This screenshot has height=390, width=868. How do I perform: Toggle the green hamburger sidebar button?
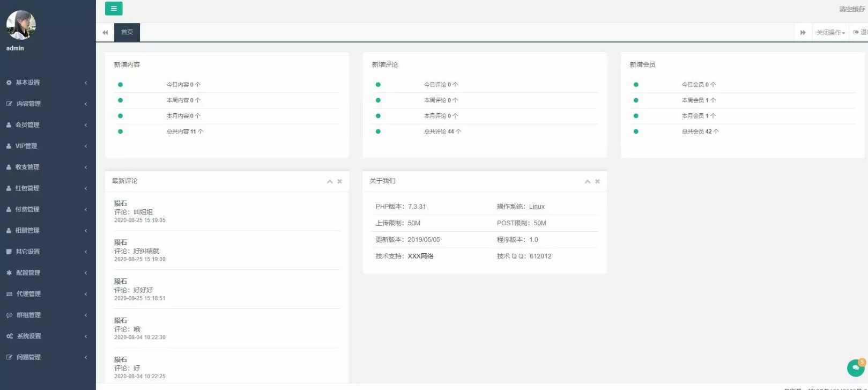[x=114, y=9]
